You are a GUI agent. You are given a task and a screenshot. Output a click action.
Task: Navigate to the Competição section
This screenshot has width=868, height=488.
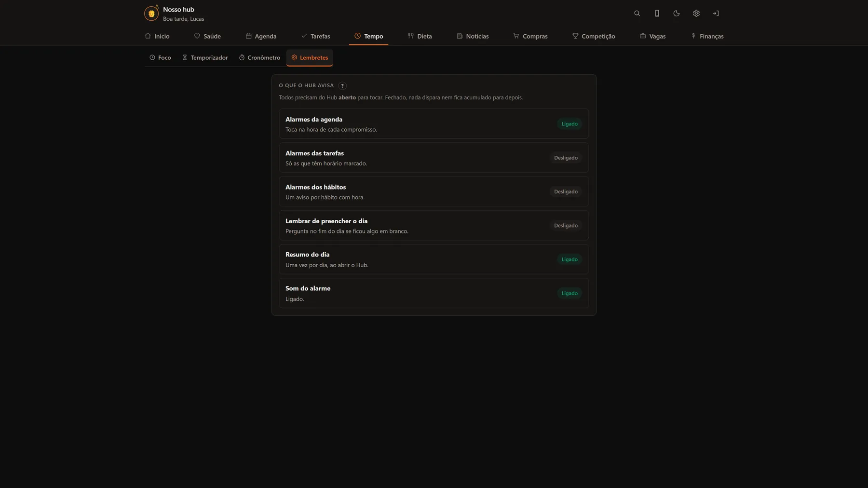594,36
